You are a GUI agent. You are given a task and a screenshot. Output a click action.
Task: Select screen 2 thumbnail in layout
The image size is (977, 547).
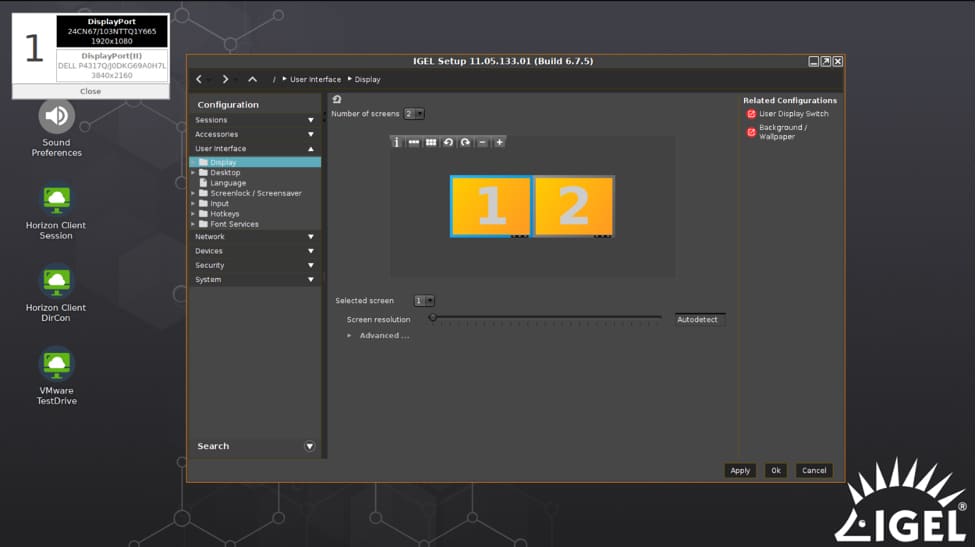(x=573, y=206)
